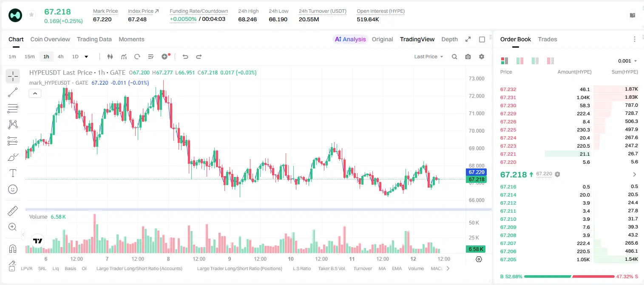Open the Last Price dropdown

tap(428, 57)
